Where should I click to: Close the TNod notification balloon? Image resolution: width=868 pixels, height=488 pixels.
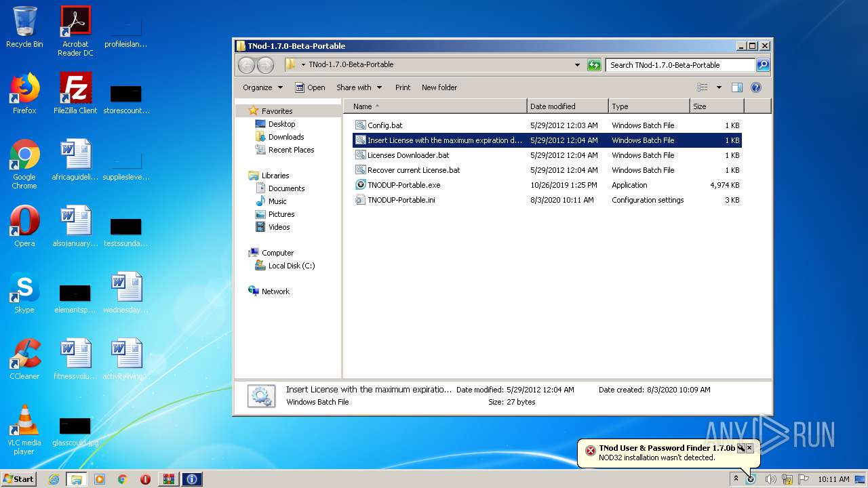pyautogui.click(x=749, y=448)
